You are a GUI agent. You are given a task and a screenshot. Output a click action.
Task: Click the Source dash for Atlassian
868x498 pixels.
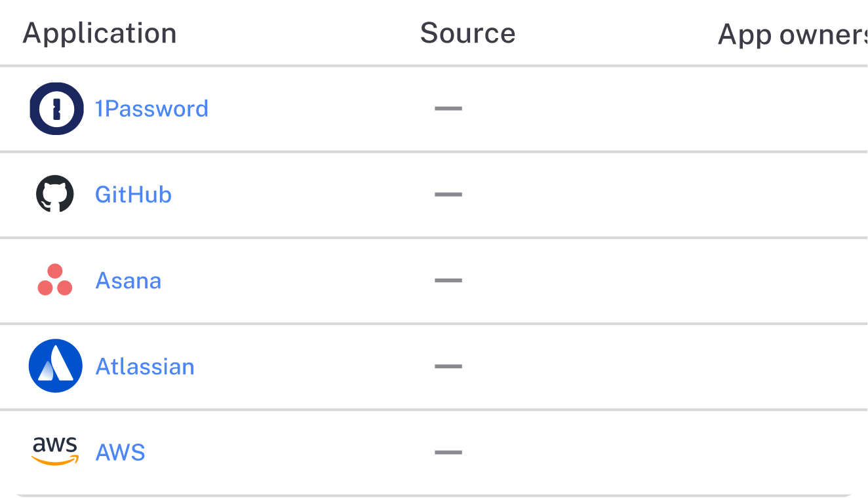(x=448, y=366)
